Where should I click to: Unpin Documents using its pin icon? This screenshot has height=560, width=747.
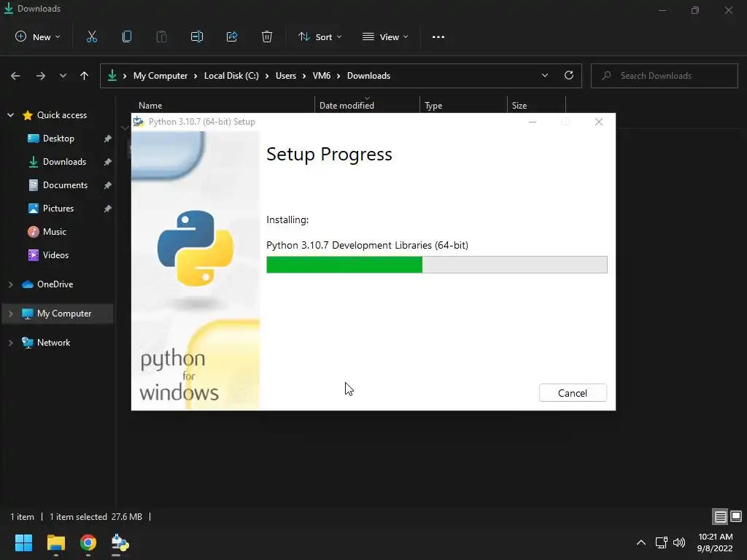108,185
